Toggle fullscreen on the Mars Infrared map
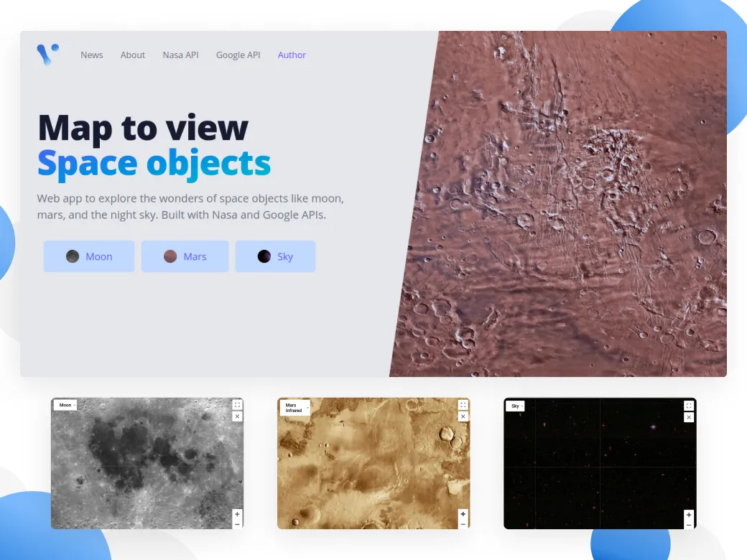The width and height of the screenshot is (747, 560). click(463, 405)
